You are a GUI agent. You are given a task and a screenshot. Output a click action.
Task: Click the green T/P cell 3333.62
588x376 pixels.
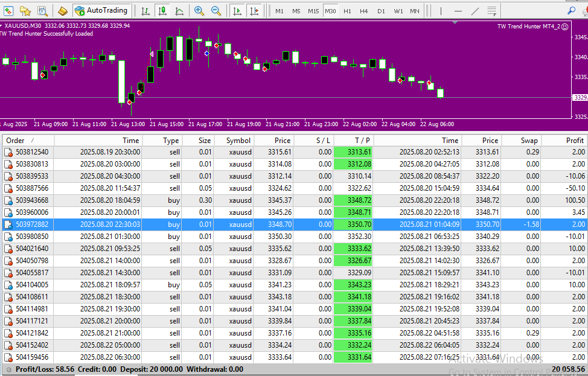(353, 249)
